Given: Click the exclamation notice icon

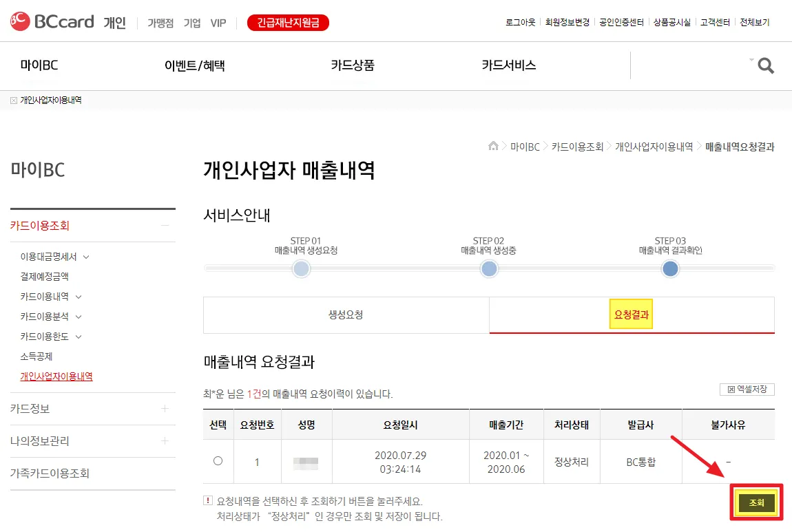Looking at the screenshot, I should click(207, 500).
